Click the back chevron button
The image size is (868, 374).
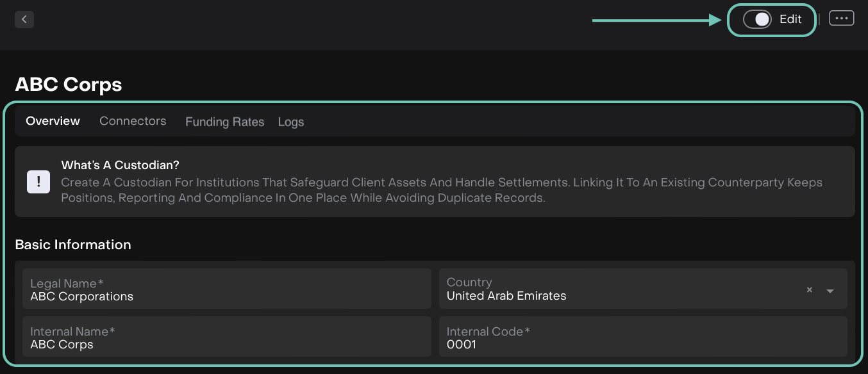(24, 19)
